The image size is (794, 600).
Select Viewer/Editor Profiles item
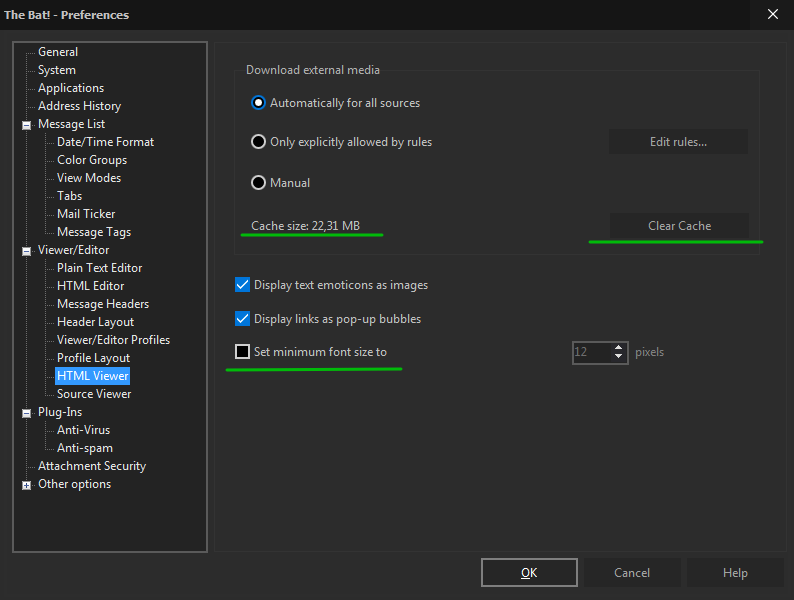[x=113, y=339]
